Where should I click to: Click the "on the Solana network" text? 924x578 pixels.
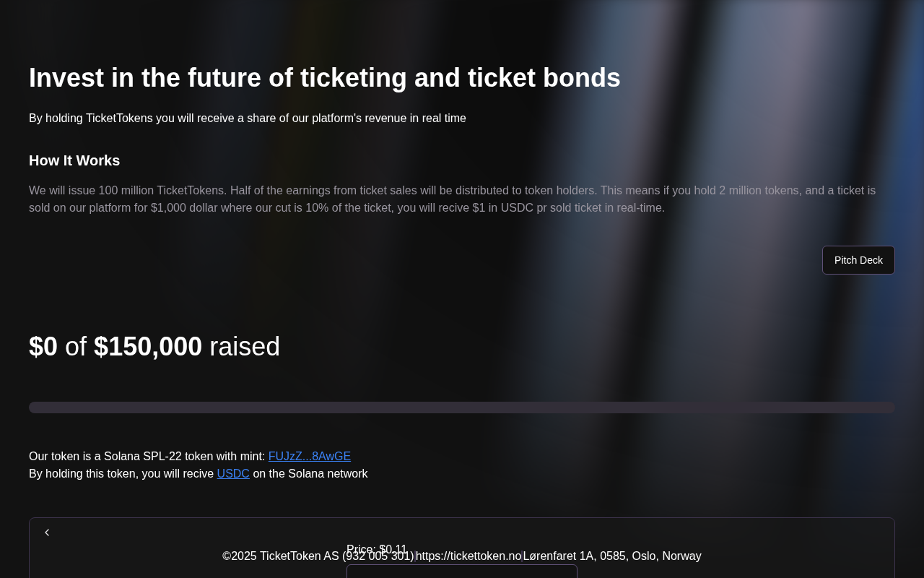coord(310,474)
